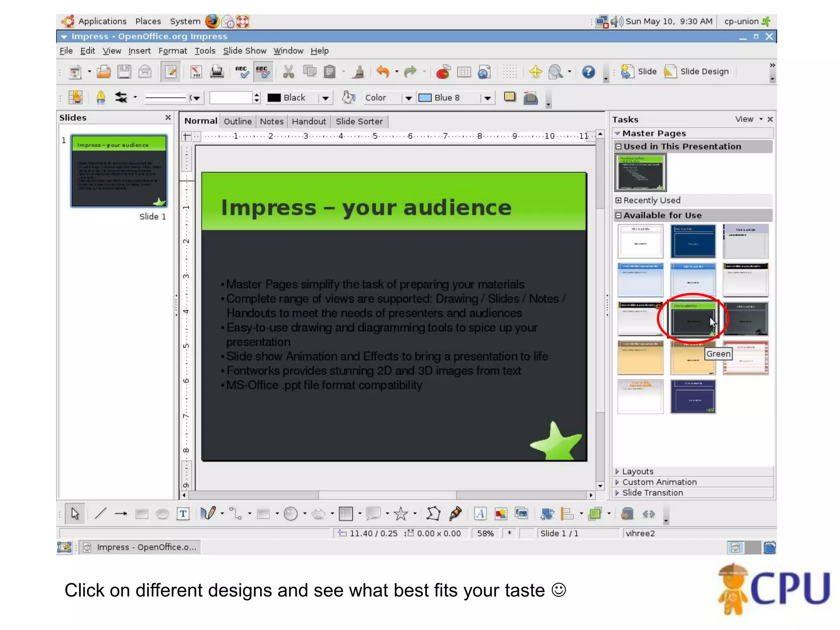Click the Save disk icon
The width and height of the screenshot is (840, 630).
pyautogui.click(x=124, y=72)
